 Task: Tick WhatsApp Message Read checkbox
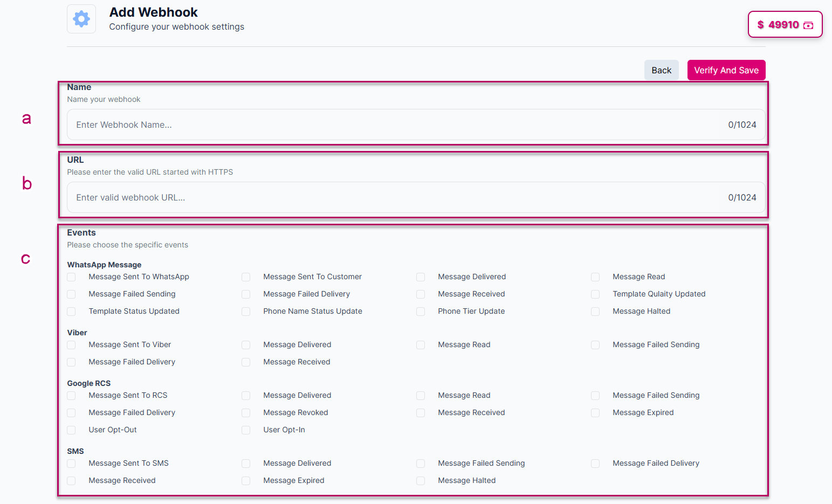(595, 277)
